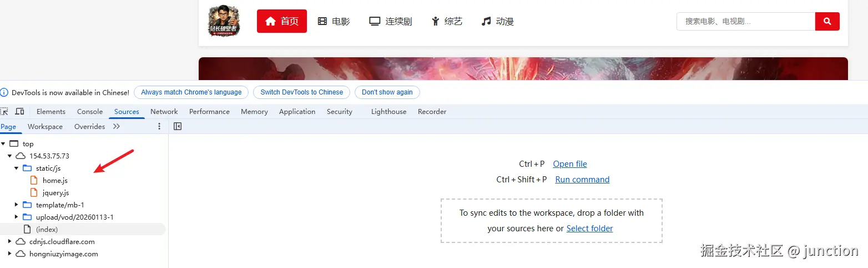Click the Open file link
Viewport: 868px width, 268px height.
click(570, 164)
